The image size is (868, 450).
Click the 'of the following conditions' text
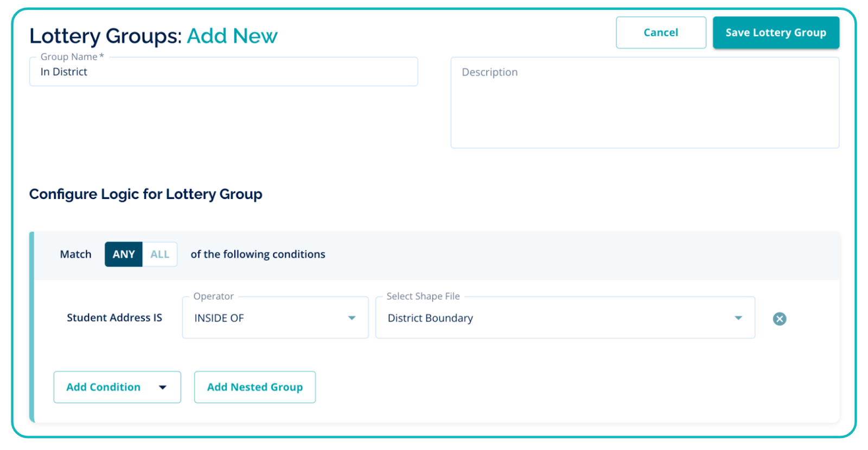(x=258, y=254)
